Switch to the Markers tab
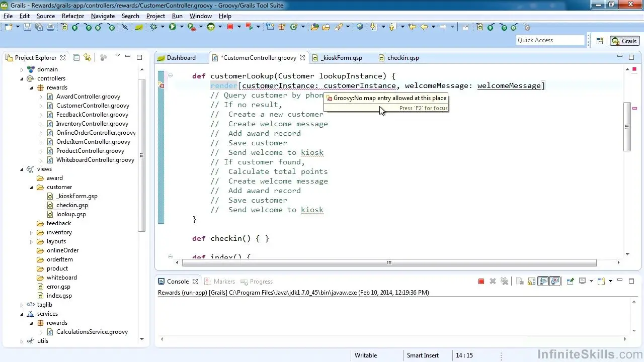Viewport: 644px width, 362px height. tap(219, 282)
